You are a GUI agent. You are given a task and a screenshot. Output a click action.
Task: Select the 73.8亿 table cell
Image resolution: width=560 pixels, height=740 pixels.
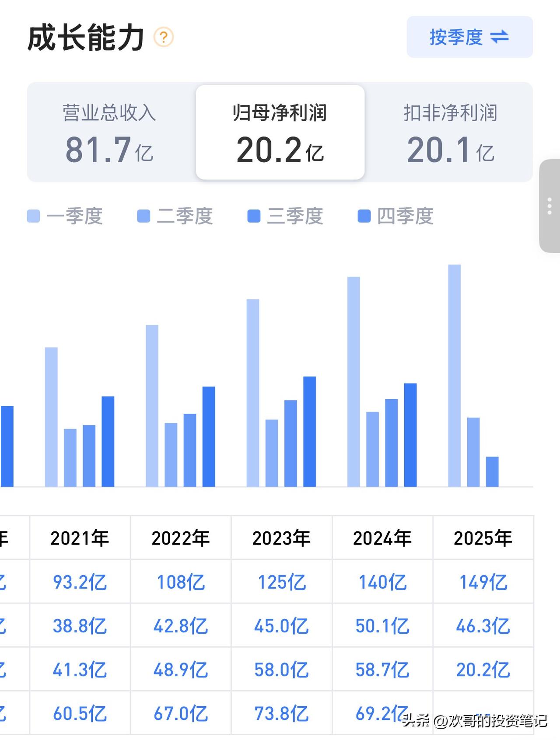tap(282, 713)
